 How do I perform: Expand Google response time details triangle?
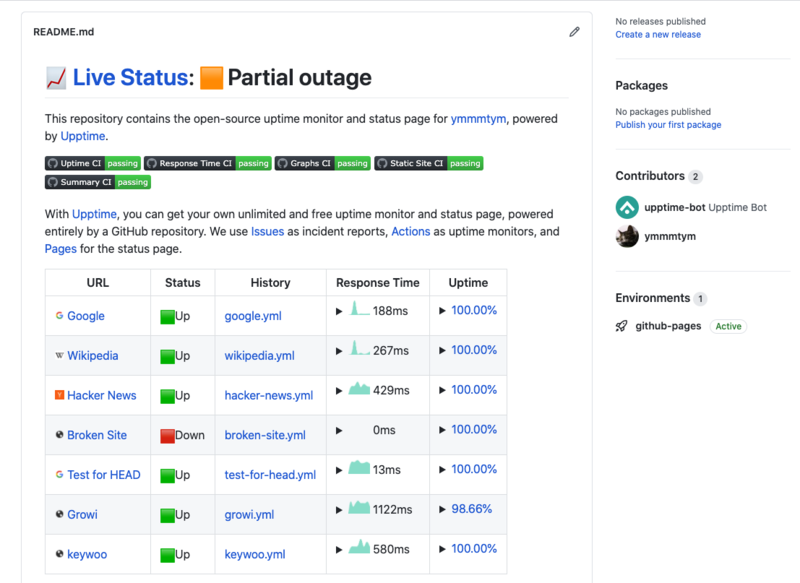click(x=339, y=311)
